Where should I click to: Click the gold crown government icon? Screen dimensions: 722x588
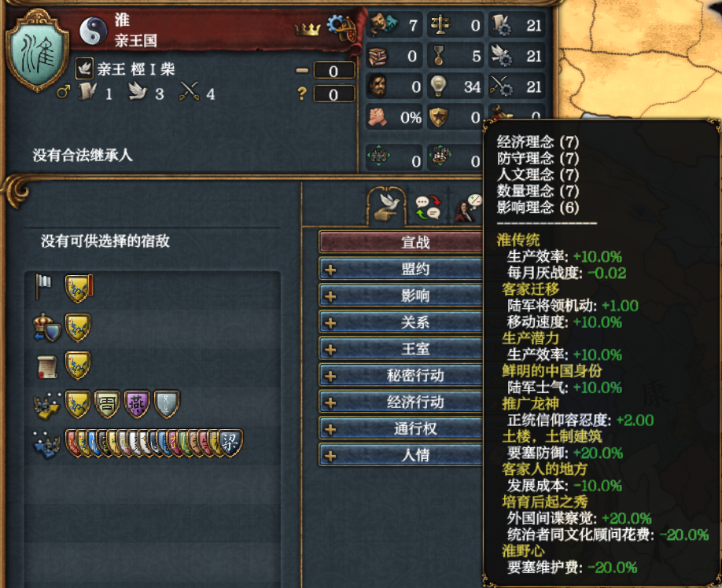pyautogui.click(x=307, y=29)
